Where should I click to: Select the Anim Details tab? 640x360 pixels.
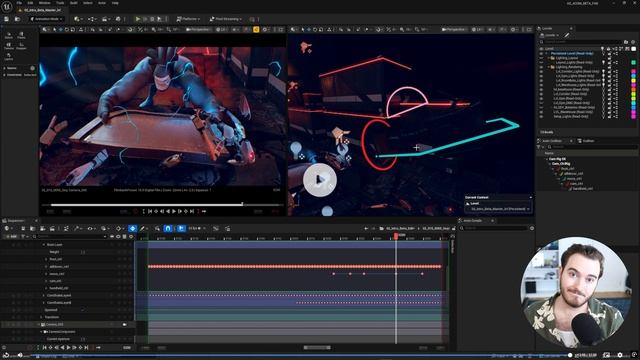coord(473,221)
